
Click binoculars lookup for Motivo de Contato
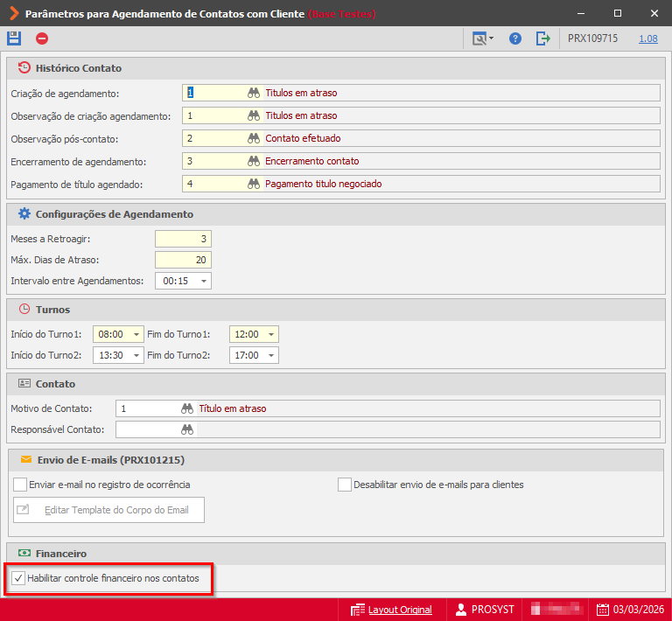(187, 408)
